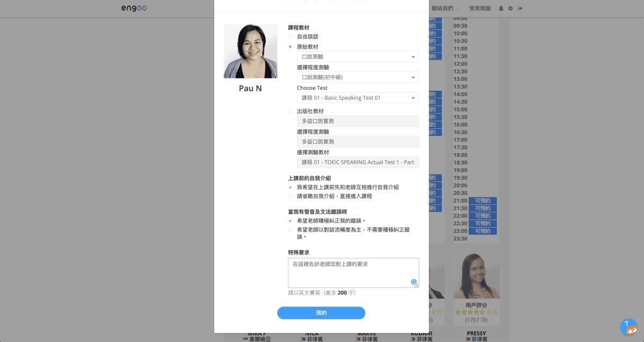The height and width of the screenshot is (342, 644).
Task: Open the 口說測驗(初中級) level dropdown
Action: pyautogui.click(x=358, y=77)
